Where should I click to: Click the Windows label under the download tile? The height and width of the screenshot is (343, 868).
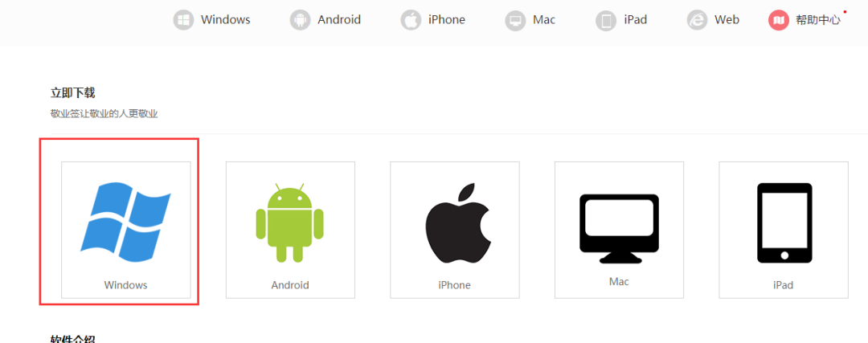(125, 285)
